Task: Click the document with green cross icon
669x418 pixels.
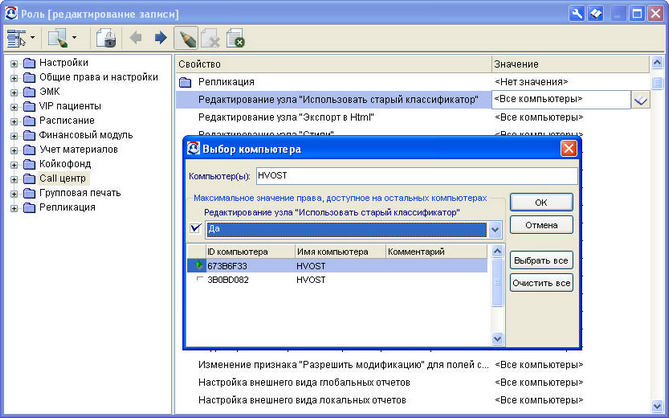Action: click(235, 38)
